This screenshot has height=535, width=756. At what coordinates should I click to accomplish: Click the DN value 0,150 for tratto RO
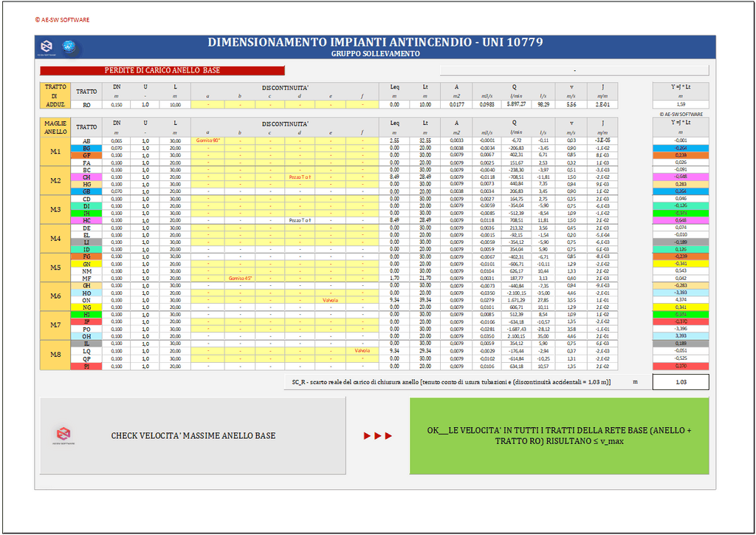click(116, 105)
